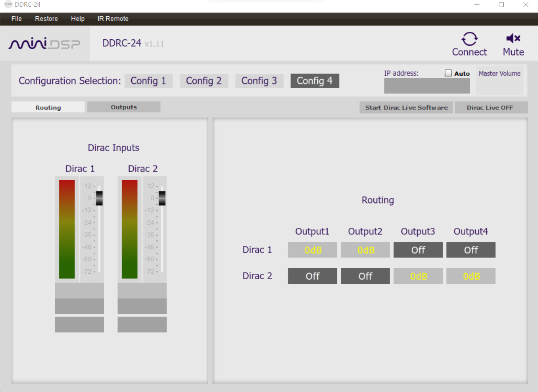Click the "DDRC-24" product name in header

point(122,43)
